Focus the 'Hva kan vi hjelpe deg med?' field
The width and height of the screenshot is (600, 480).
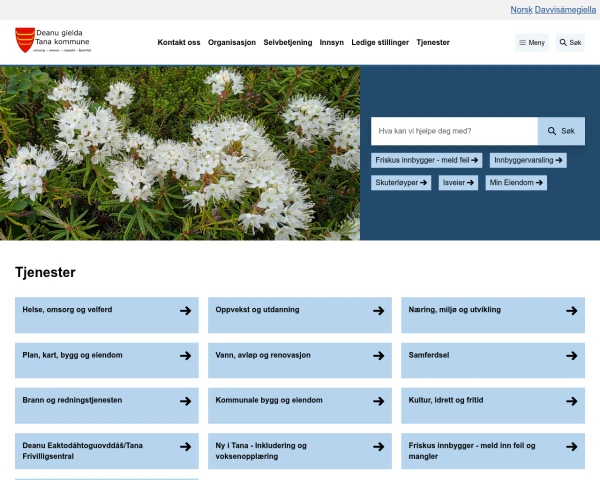click(454, 131)
